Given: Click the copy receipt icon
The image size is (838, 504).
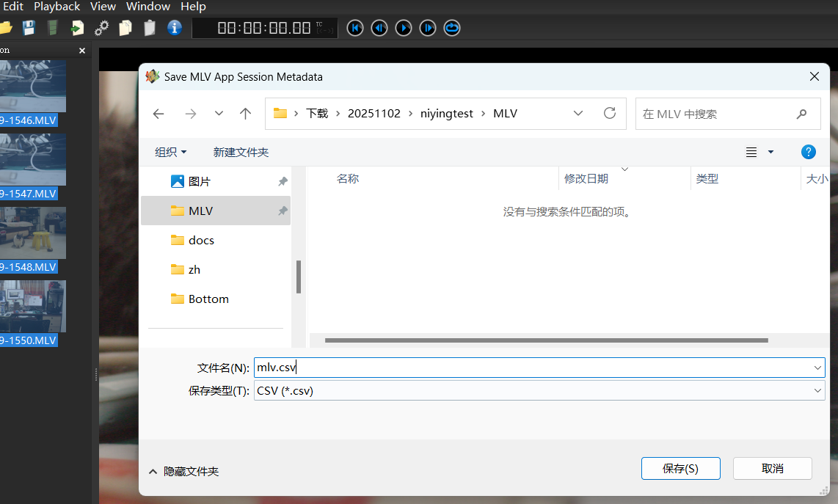Looking at the screenshot, I should point(125,28).
